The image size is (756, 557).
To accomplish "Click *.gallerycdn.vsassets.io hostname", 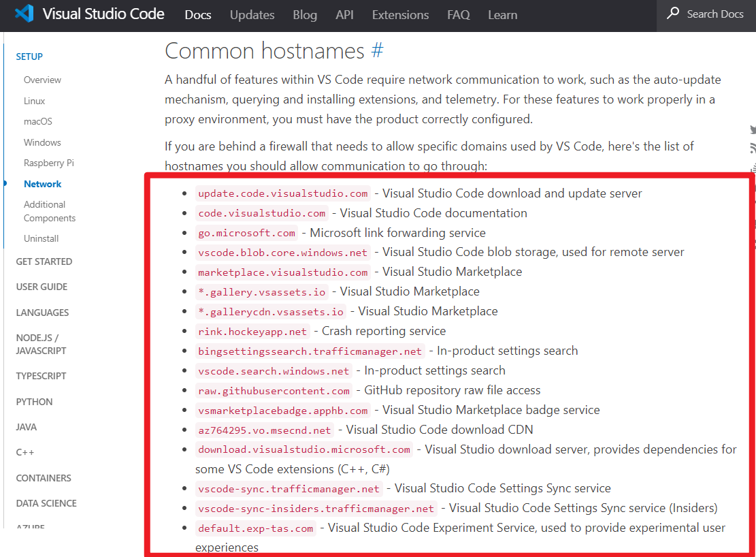I will coord(271,312).
